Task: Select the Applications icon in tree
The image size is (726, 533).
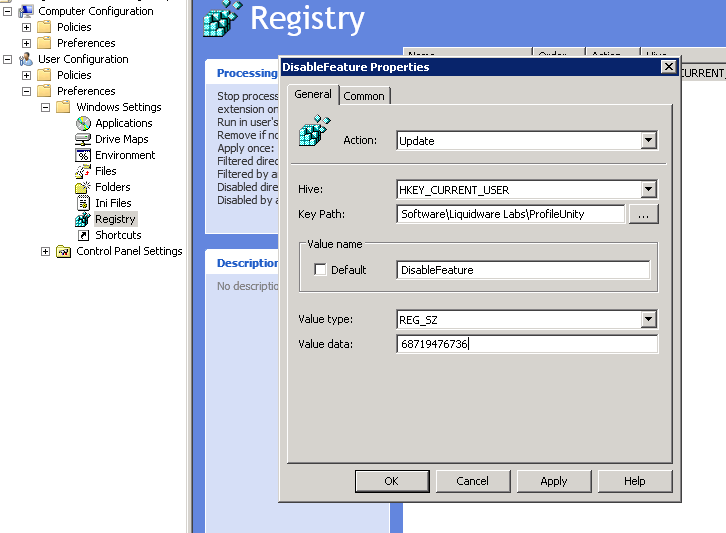Action: (84, 123)
